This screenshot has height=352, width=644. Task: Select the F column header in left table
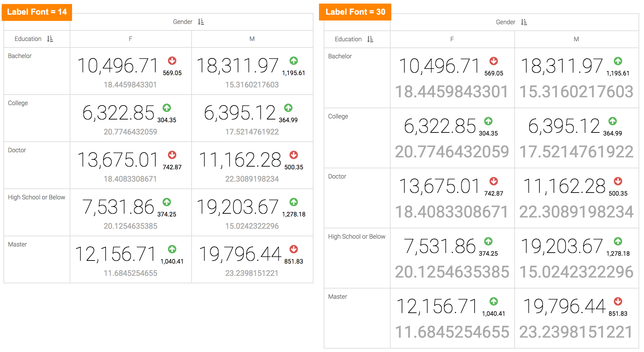[x=130, y=39]
